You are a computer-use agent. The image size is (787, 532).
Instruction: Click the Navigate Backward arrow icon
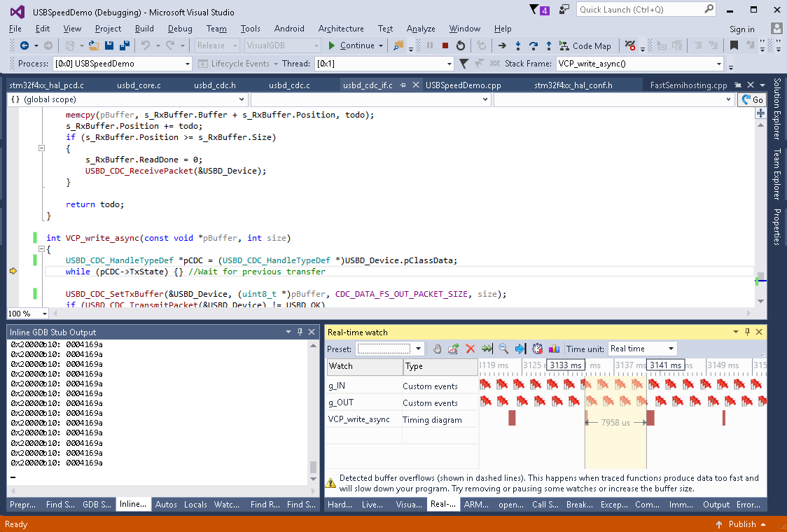[24, 45]
